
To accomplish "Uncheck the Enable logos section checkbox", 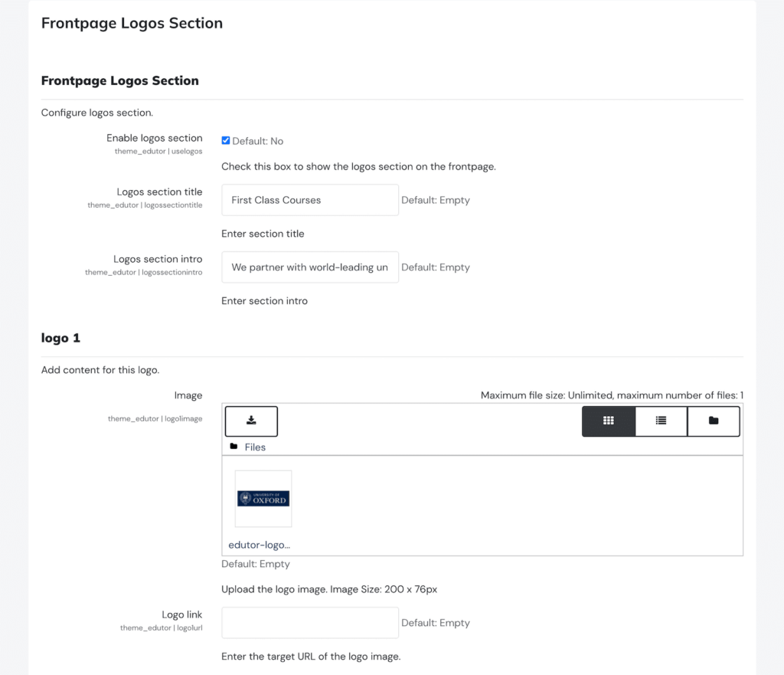I will click(226, 141).
